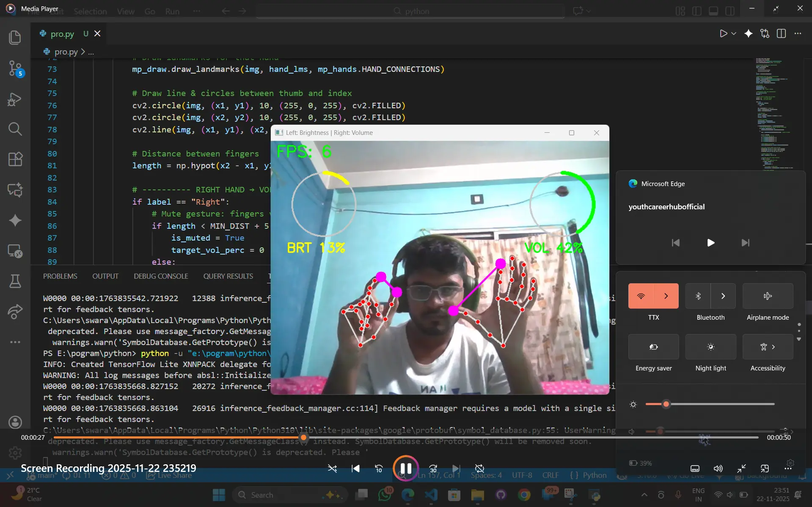Open Extensions view in VS Code

click(15, 159)
